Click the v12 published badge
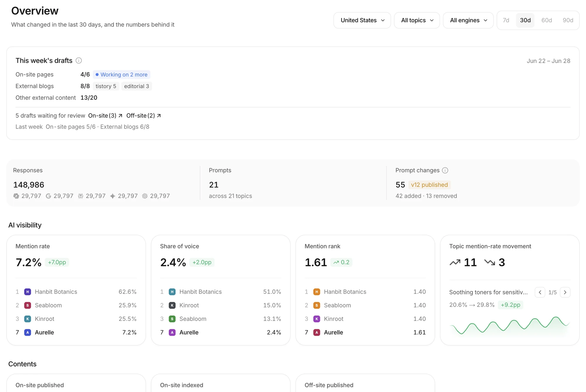 [429, 185]
